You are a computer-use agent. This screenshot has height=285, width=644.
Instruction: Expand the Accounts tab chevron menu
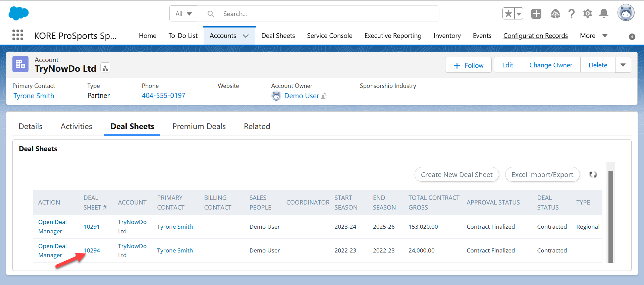246,36
